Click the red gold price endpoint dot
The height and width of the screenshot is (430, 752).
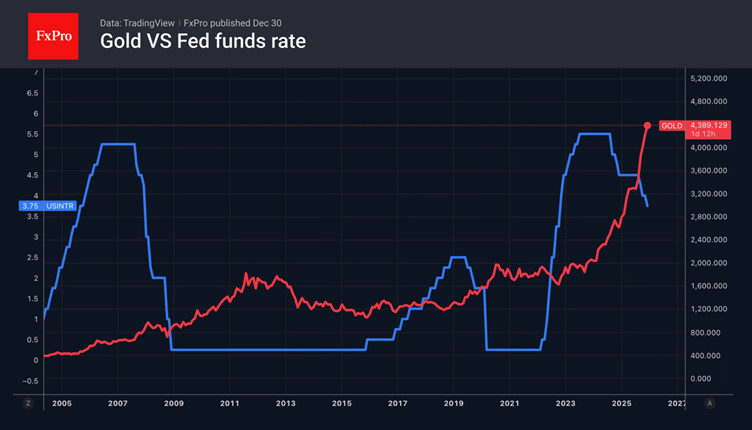click(x=647, y=125)
